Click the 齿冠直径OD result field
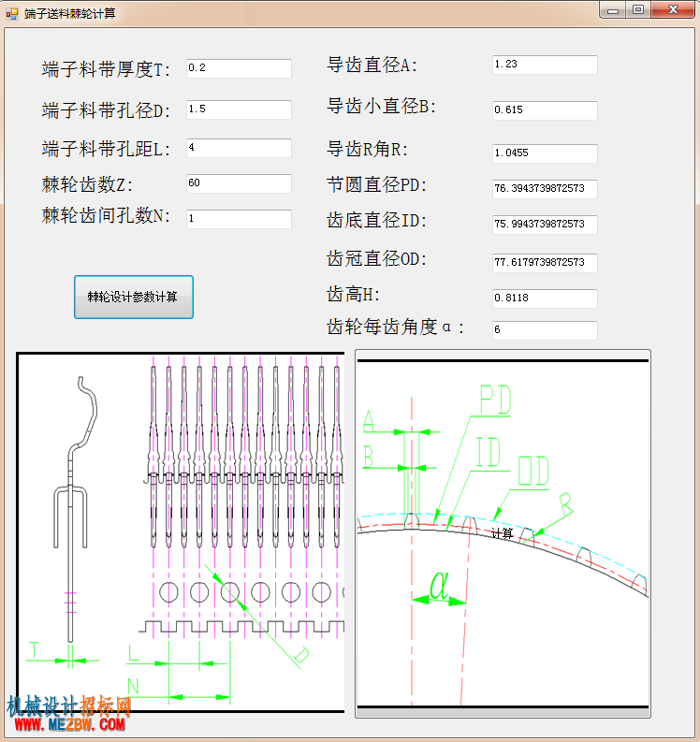The height and width of the screenshot is (742, 700). (545, 263)
